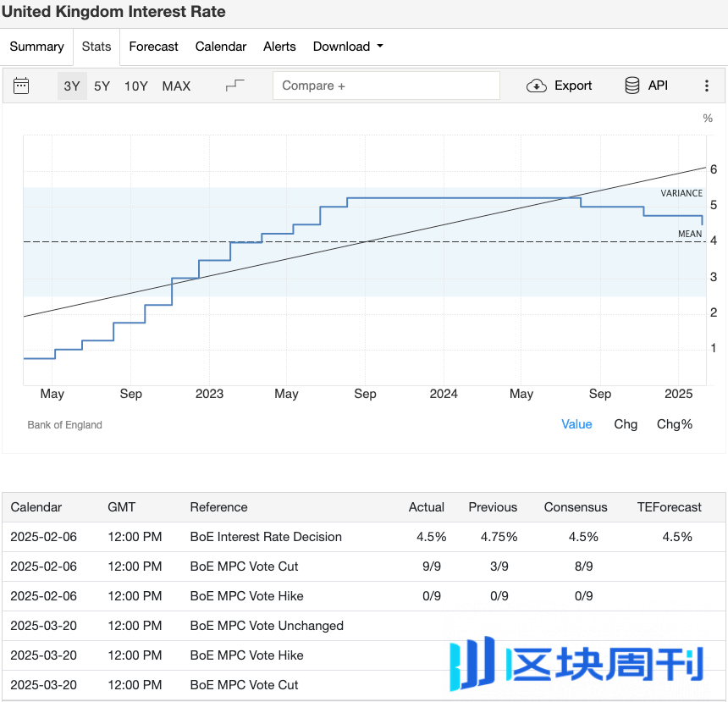Click the Previous column header
The height and width of the screenshot is (702, 728).
[493, 507]
